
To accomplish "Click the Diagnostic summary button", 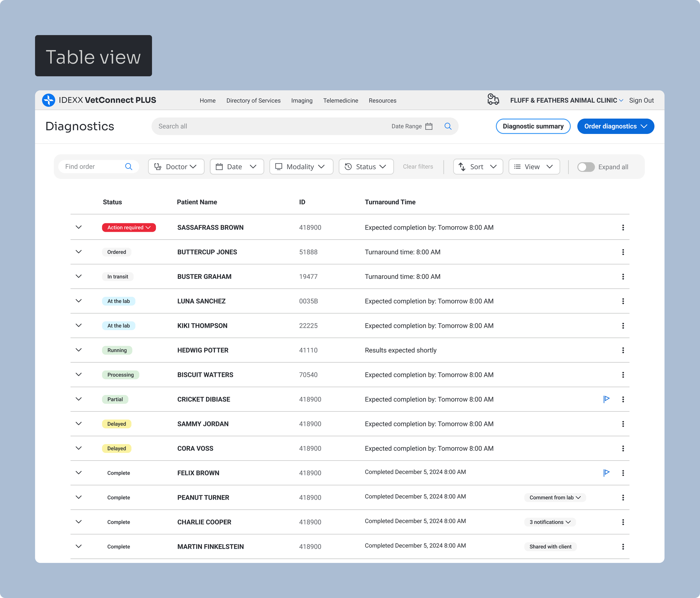I will click(x=533, y=126).
